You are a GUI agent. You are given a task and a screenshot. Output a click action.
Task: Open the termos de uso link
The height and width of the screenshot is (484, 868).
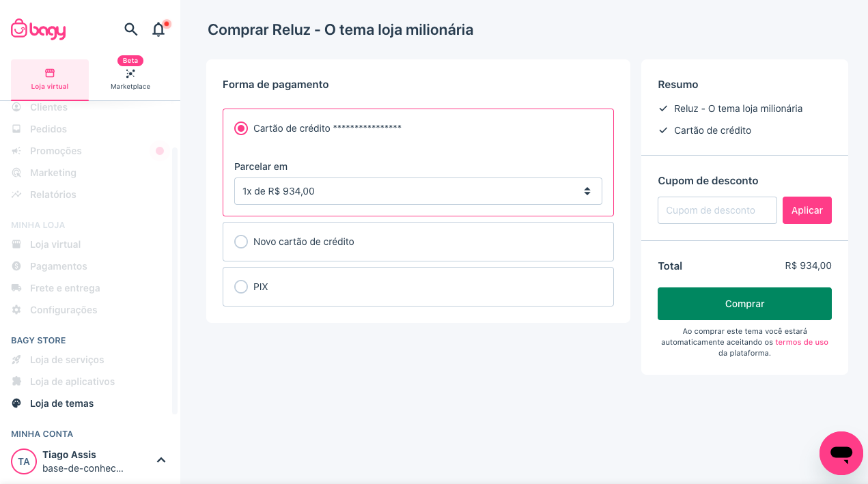802,342
